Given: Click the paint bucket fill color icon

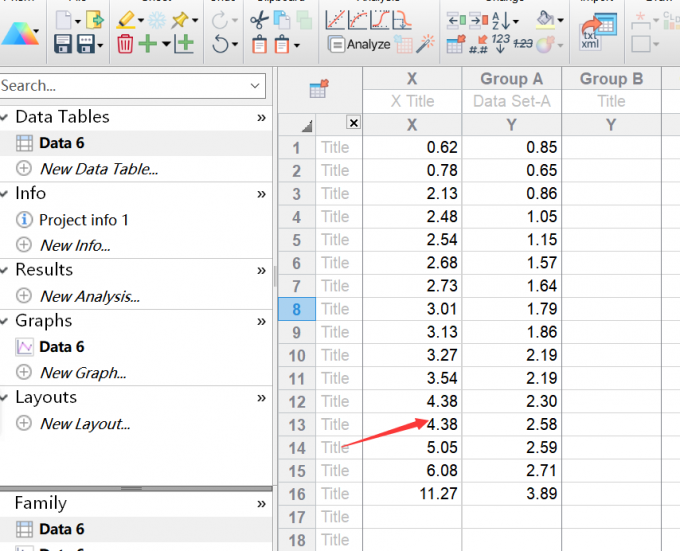Looking at the screenshot, I should tap(545, 19).
